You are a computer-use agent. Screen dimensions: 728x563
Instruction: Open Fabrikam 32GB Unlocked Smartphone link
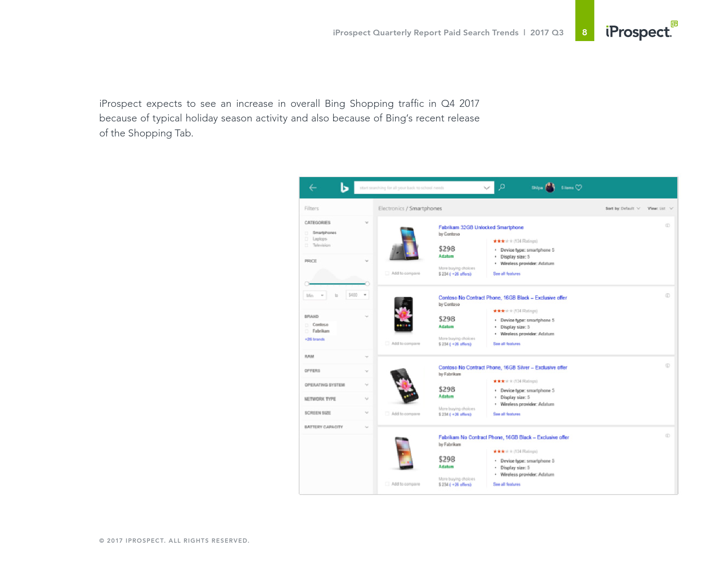pyautogui.click(x=481, y=227)
